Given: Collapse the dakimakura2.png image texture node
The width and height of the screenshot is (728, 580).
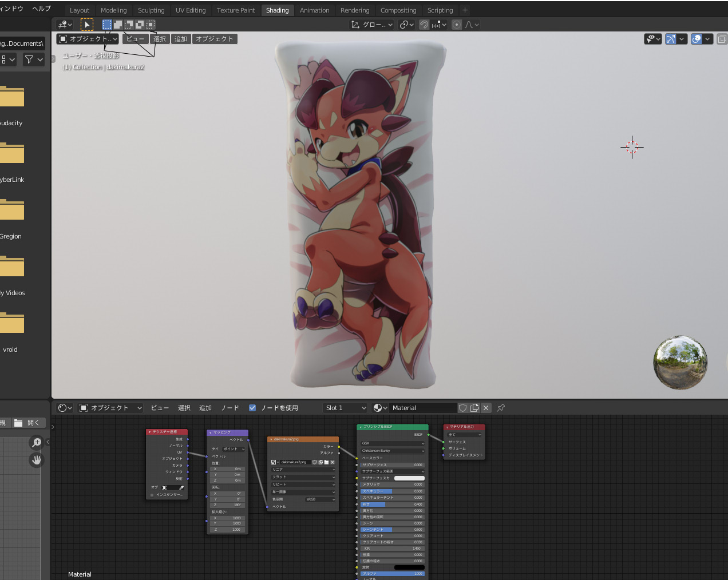Looking at the screenshot, I should (271, 439).
